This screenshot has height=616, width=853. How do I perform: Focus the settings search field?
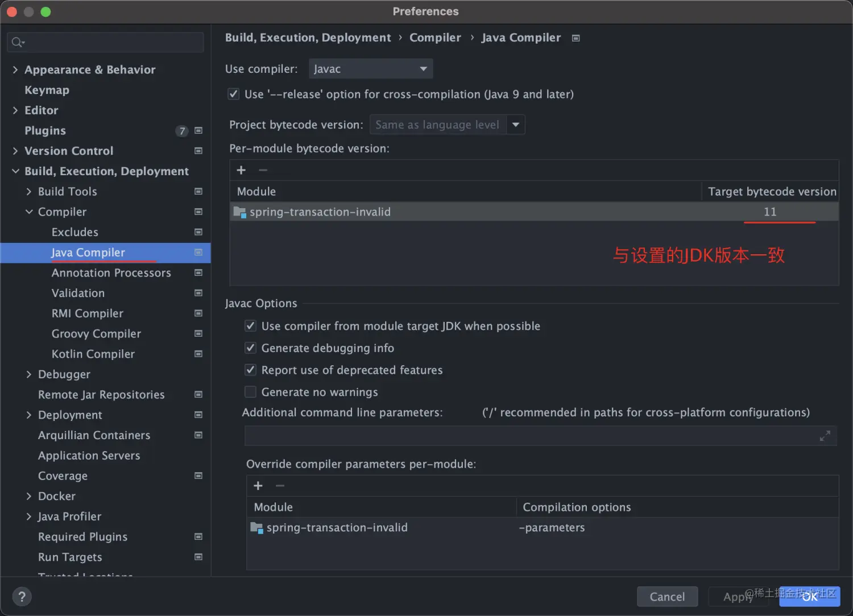pos(105,42)
